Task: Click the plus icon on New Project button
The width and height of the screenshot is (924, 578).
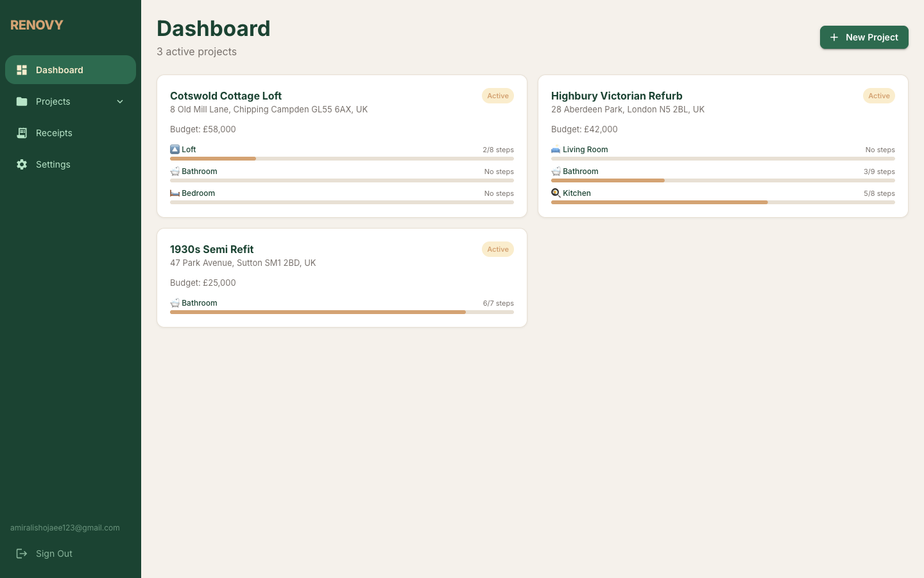Action: pos(834,37)
